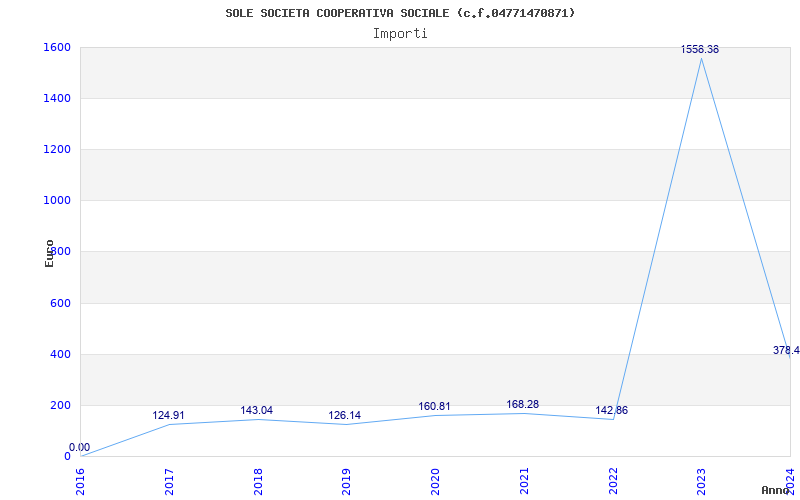Click the 2018 x-axis label
Image resolution: width=800 pixels, height=500 pixels.
tap(258, 482)
